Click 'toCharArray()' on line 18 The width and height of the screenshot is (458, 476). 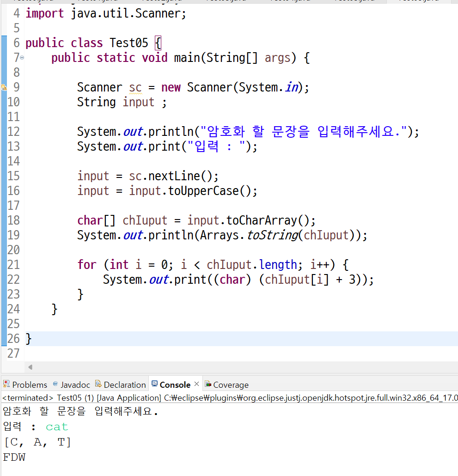click(x=268, y=220)
